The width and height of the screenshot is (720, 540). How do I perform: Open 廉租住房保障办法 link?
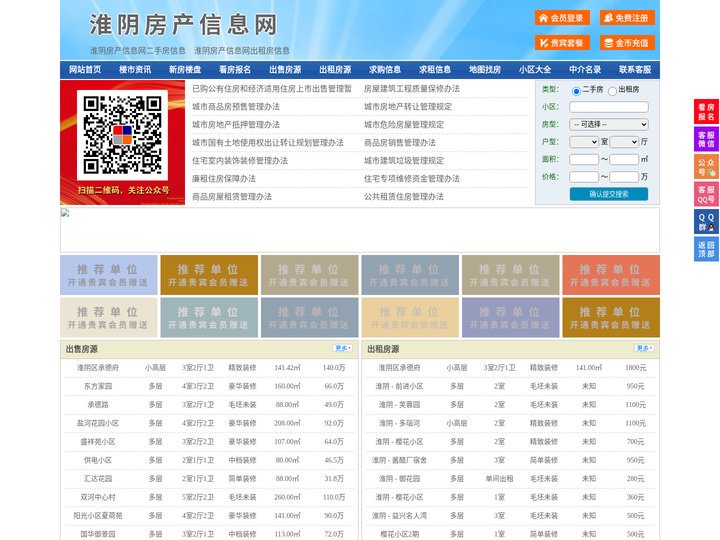coord(224,179)
